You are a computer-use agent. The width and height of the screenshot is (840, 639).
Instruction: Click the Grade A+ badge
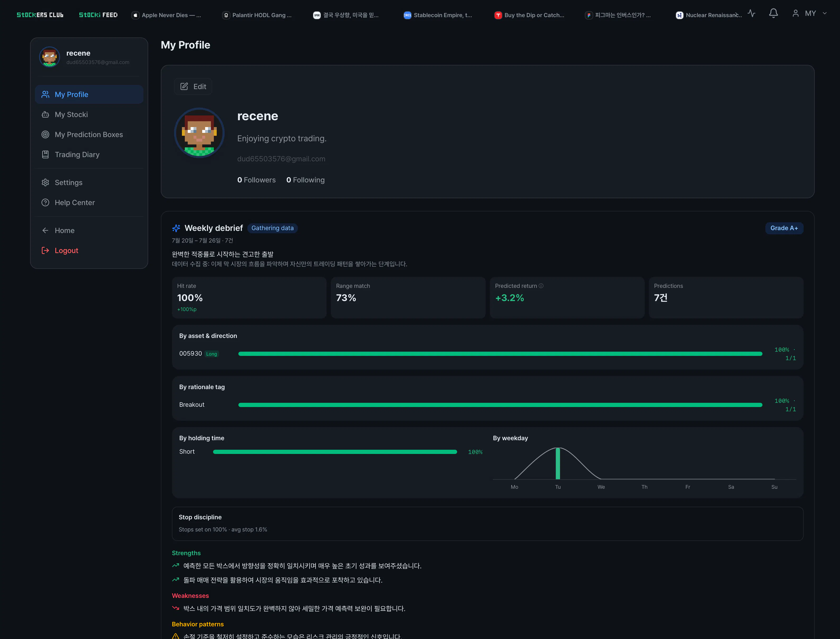pos(784,228)
